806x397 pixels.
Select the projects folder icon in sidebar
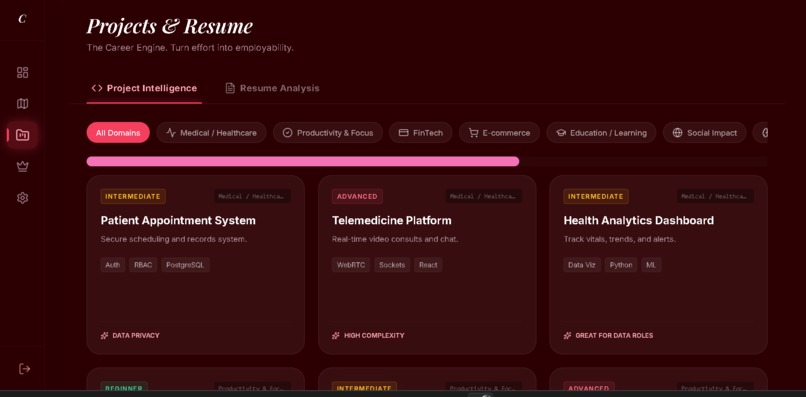click(23, 135)
